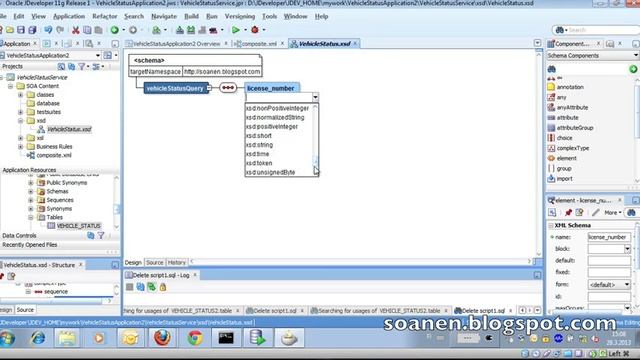Click the green Run arrow icon

point(236,30)
